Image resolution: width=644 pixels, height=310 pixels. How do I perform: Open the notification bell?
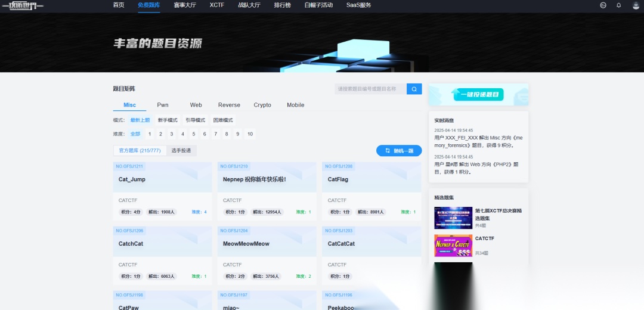coord(618,5)
